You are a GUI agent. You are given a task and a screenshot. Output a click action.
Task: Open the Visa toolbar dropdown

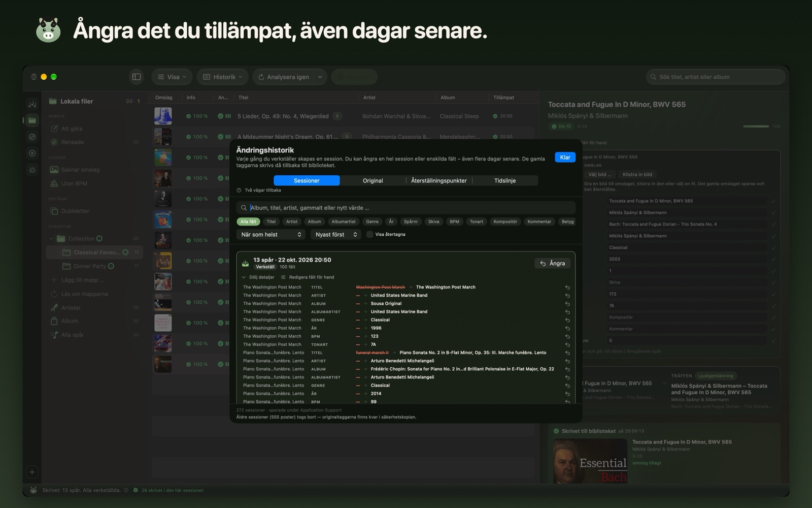(x=172, y=77)
